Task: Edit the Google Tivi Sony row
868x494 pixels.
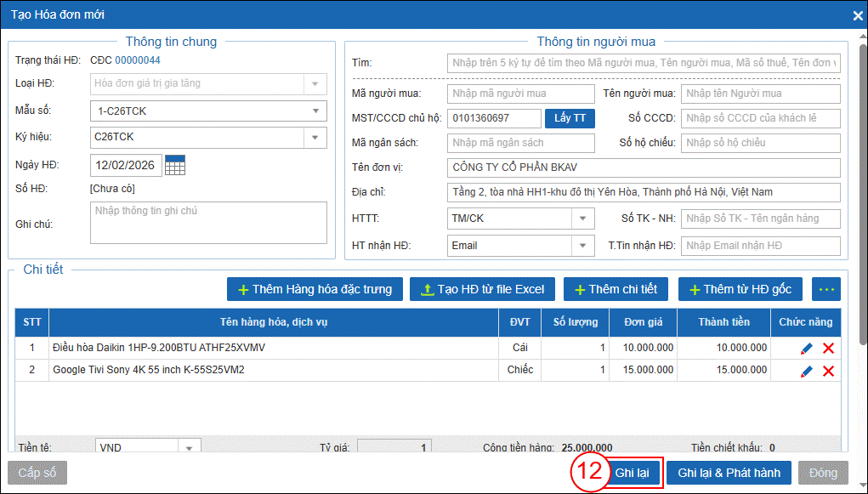Action: pos(806,371)
